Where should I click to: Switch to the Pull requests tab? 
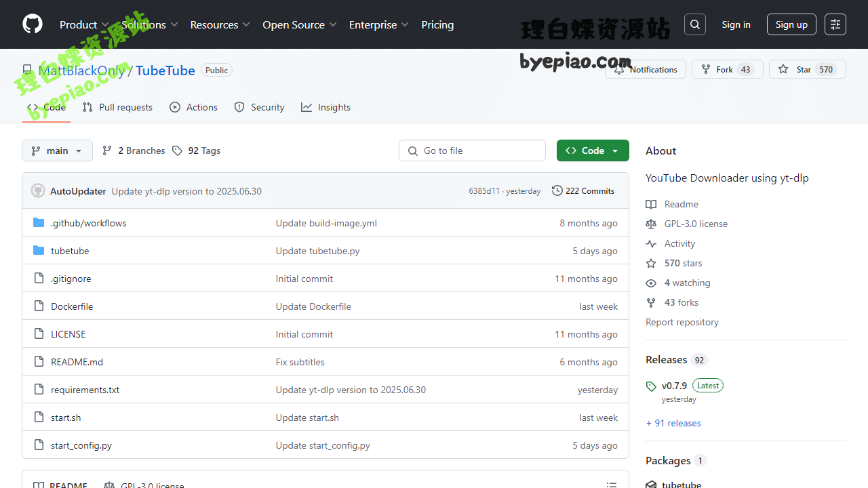(117, 107)
